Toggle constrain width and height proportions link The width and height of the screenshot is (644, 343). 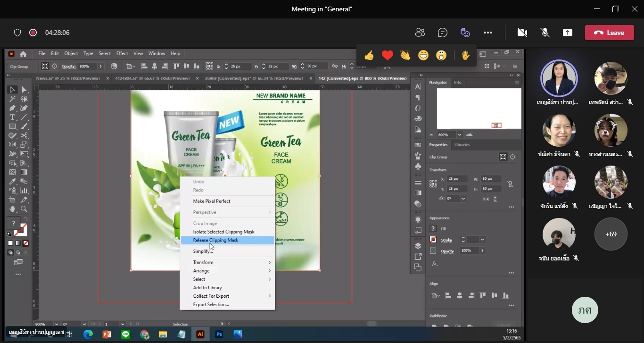tap(510, 184)
